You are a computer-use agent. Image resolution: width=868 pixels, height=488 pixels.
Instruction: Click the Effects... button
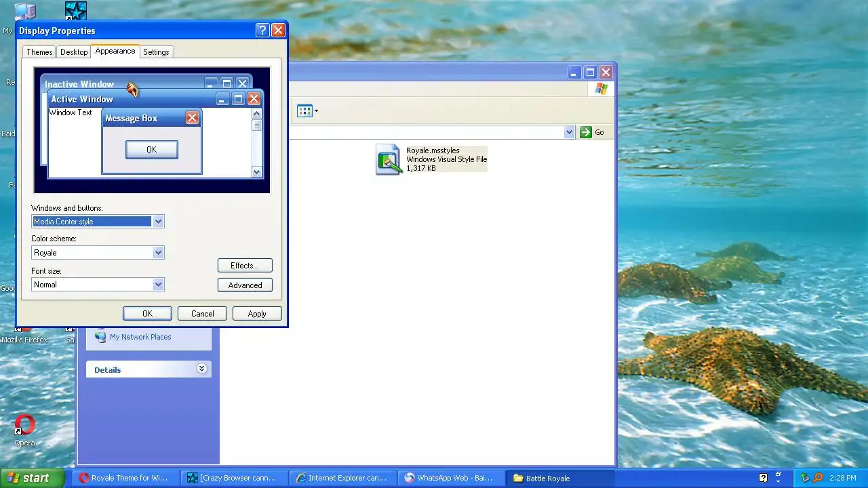tap(245, 266)
